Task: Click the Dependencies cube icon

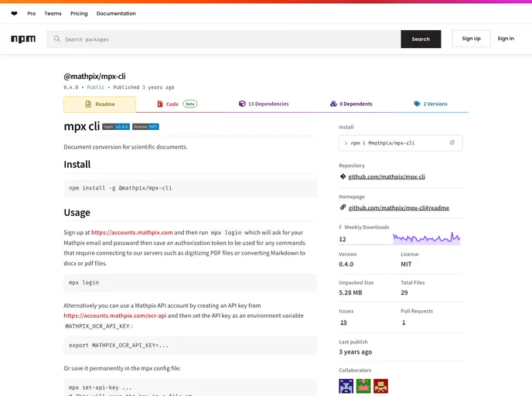Action: pos(242,104)
